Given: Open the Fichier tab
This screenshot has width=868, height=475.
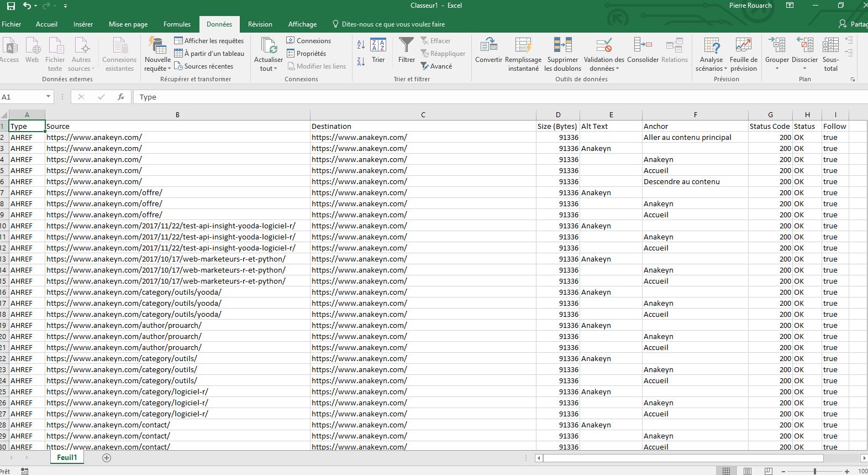Looking at the screenshot, I should [x=11, y=24].
